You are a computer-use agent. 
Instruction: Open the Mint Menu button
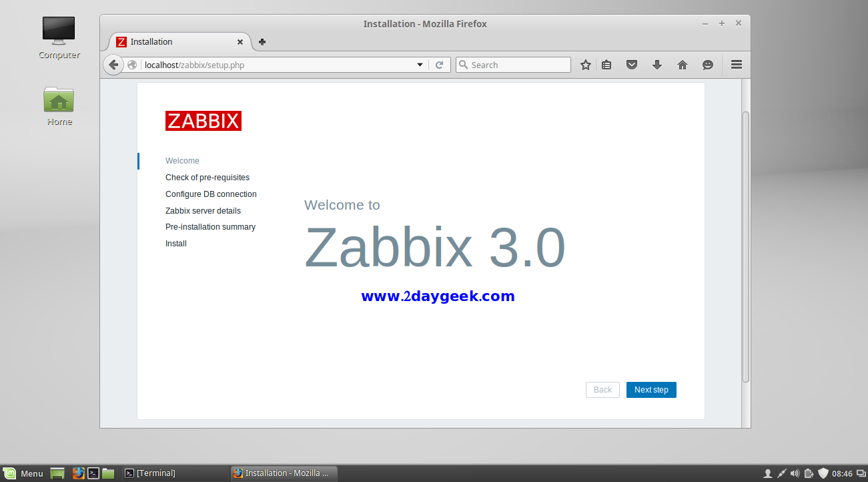pyautogui.click(x=24, y=473)
